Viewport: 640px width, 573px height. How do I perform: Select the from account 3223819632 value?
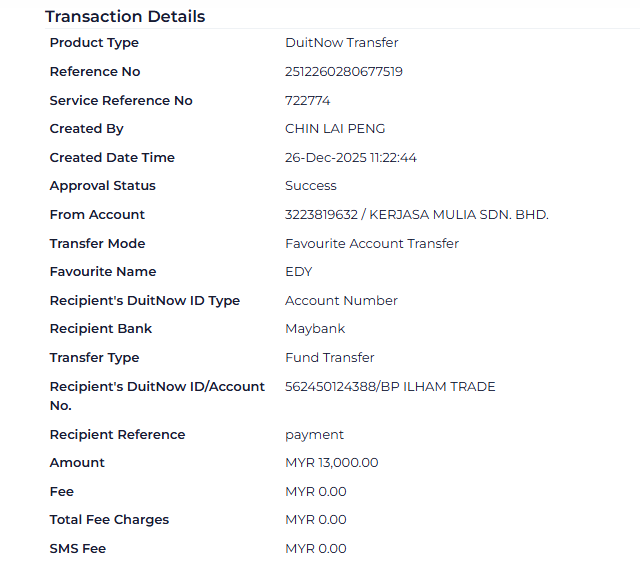click(416, 215)
